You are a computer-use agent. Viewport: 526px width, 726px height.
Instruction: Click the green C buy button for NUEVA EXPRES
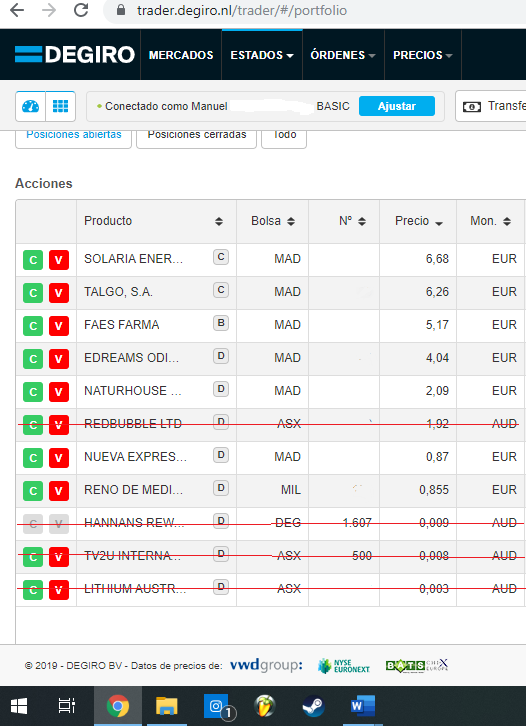[33, 457]
